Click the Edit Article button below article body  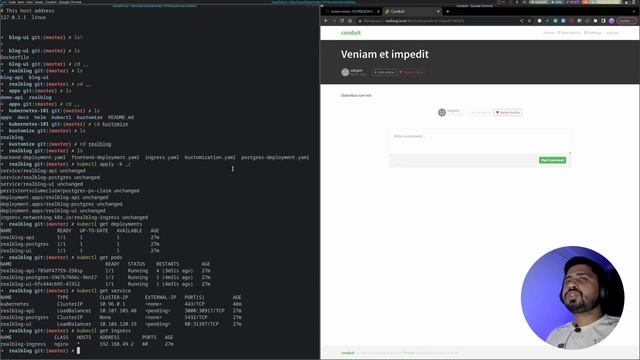coord(480,112)
